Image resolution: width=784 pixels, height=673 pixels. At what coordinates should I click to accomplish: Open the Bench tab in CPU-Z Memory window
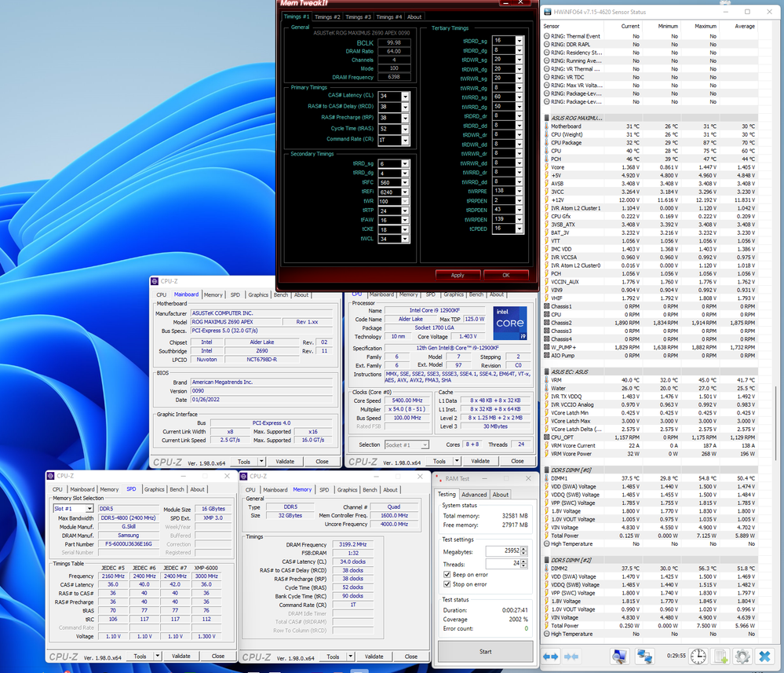click(x=370, y=490)
